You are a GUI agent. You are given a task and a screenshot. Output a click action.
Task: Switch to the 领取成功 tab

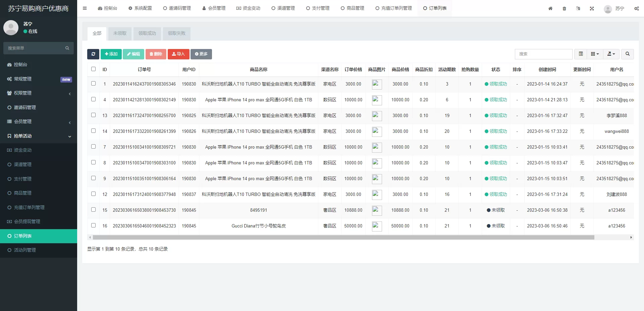147,34
